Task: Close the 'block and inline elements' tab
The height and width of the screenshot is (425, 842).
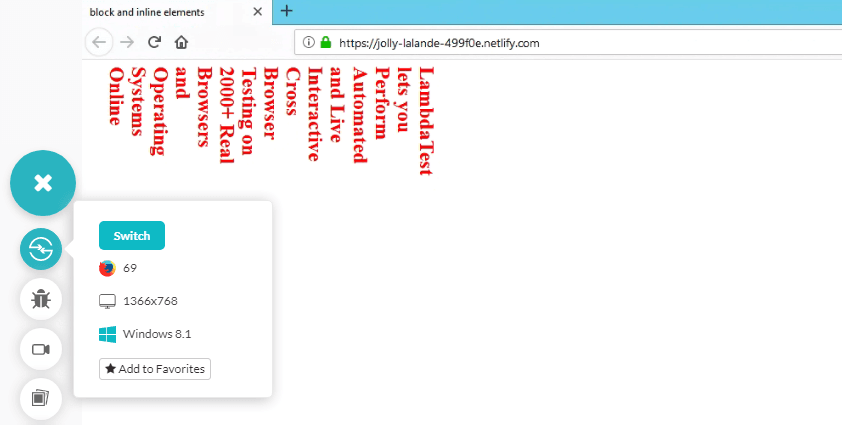Action: [x=258, y=11]
